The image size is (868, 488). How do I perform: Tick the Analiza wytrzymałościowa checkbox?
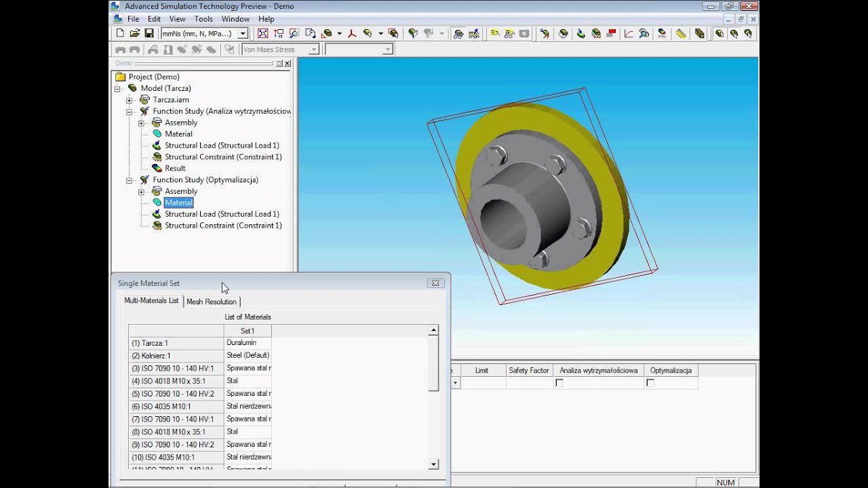coord(559,383)
